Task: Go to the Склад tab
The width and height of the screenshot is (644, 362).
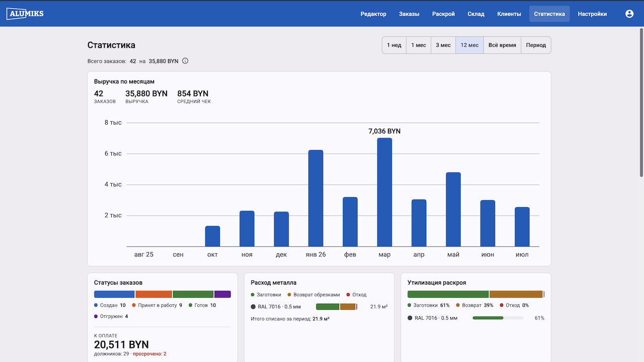Action: tap(476, 14)
